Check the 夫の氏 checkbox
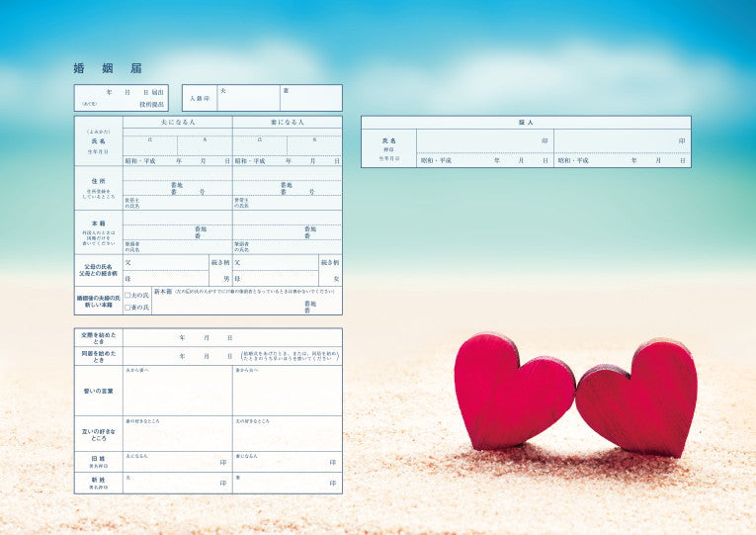756x535 pixels. point(127,295)
